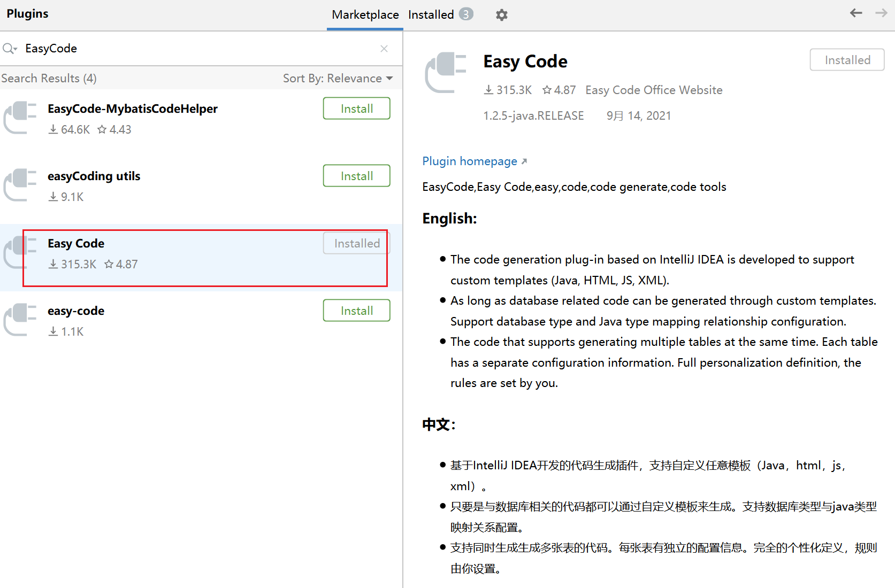The image size is (895, 588).
Task: Click Search Results (4) label
Action: [49, 78]
